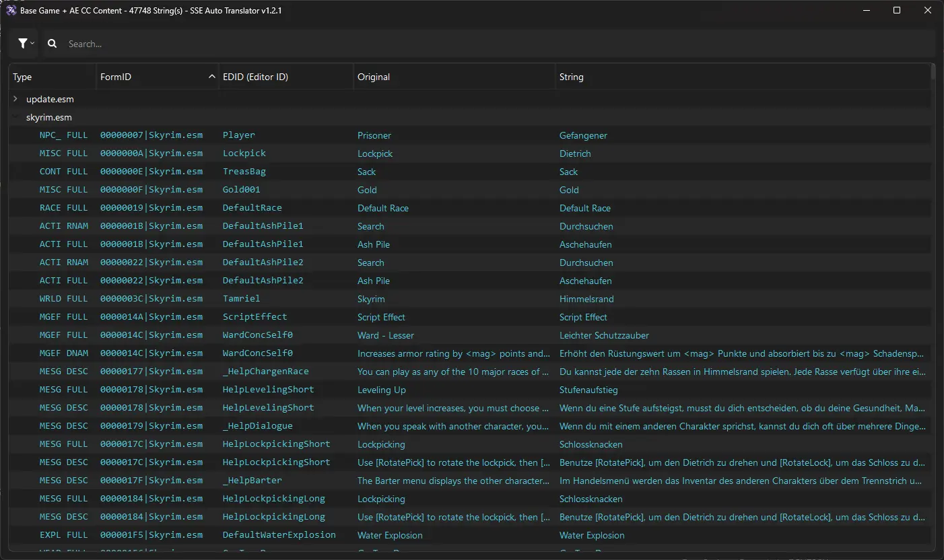
Task: Click the WRLD FULL type cell
Action: coord(64,299)
